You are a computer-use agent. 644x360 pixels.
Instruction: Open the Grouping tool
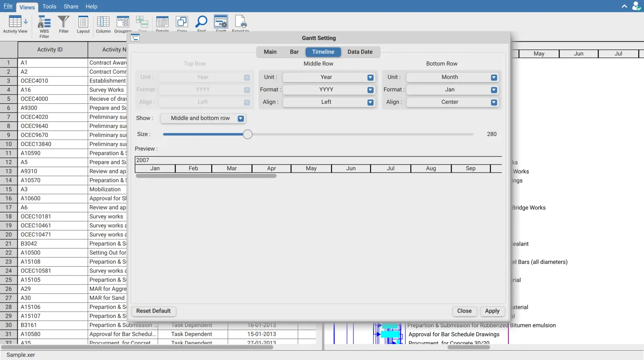pos(123,25)
